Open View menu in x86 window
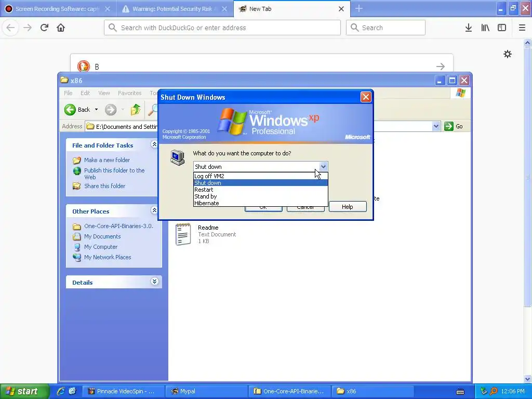The image size is (532, 399). [x=104, y=93]
